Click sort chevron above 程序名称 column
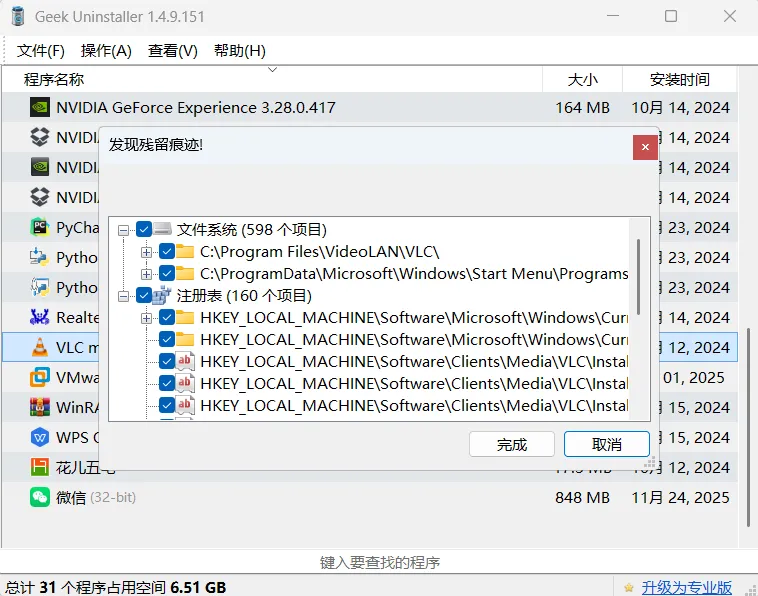 pyautogui.click(x=273, y=70)
